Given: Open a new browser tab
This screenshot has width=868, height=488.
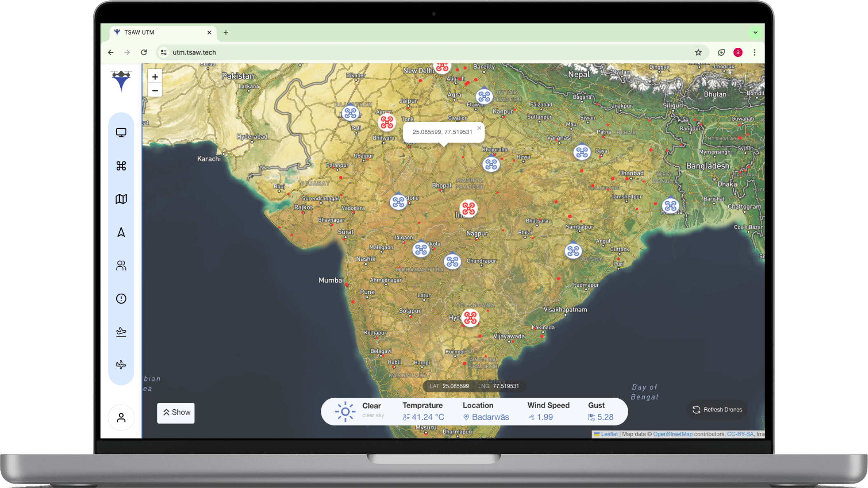Looking at the screenshot, I should pos(226,33).
